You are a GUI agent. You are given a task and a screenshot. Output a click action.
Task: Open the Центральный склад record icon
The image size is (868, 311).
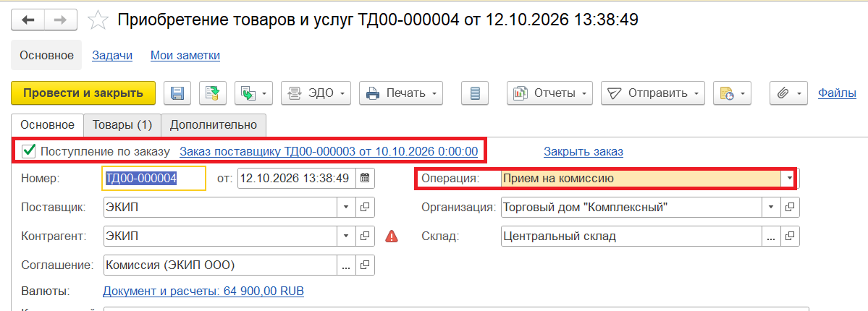click(790, 237)
